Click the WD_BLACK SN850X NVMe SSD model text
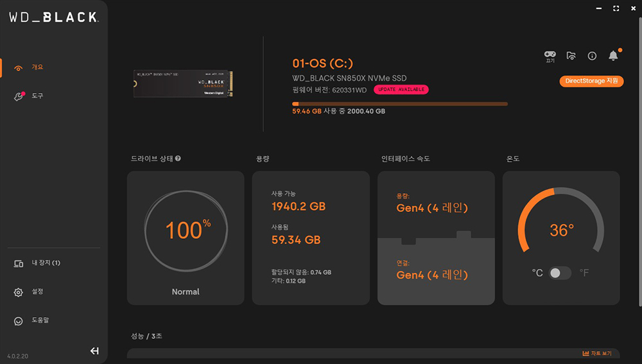 tap(349, 78)
